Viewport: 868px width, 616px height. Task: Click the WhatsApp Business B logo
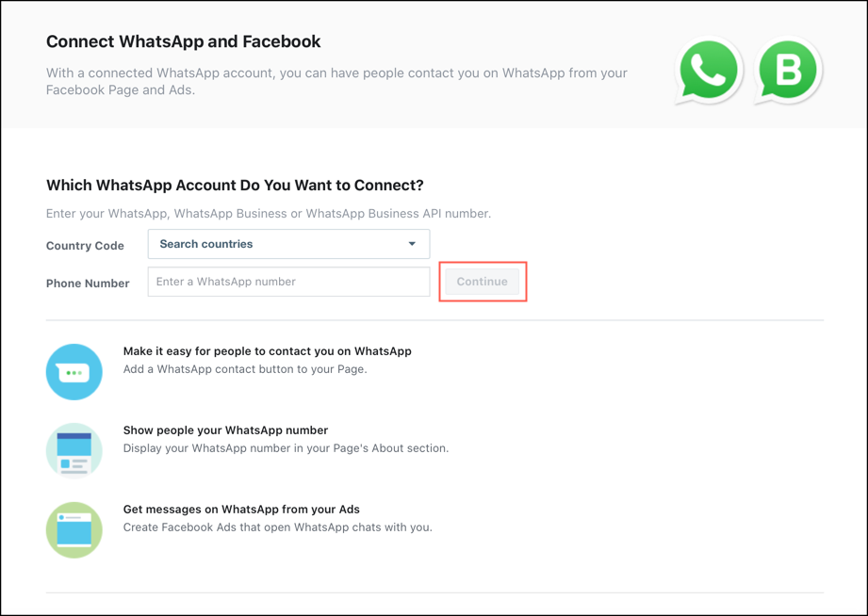tap(788, 71)
